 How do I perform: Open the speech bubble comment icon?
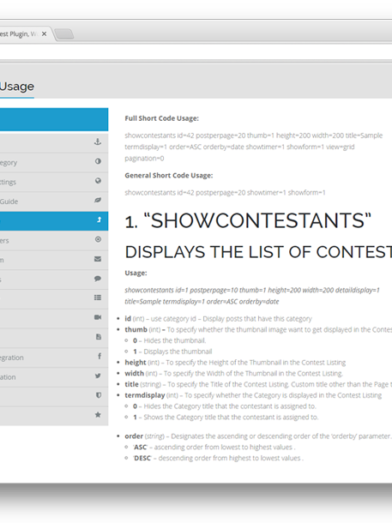coord(98,279)
